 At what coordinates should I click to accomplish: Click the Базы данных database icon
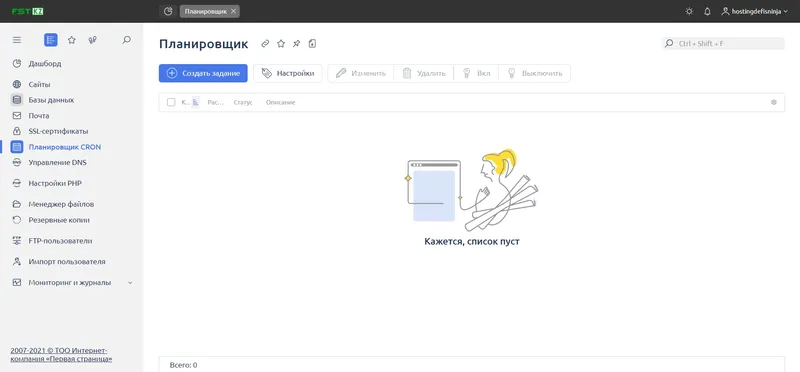(x=17, y=100)
